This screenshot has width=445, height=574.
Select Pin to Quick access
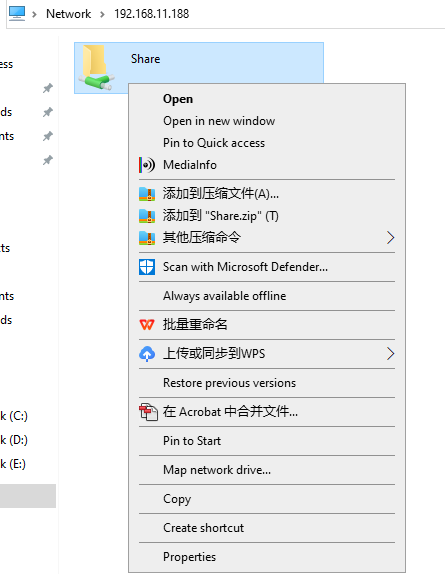tap(214, 143)
